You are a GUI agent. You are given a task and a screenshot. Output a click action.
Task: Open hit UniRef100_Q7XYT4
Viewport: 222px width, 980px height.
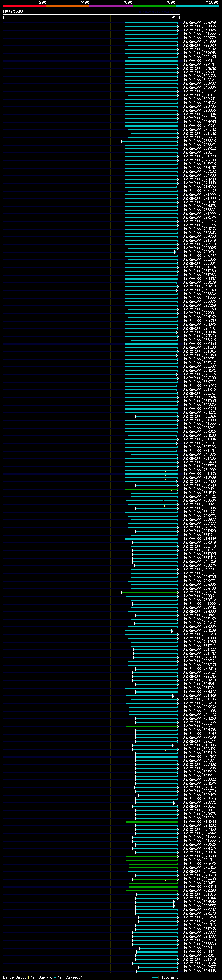199,592
